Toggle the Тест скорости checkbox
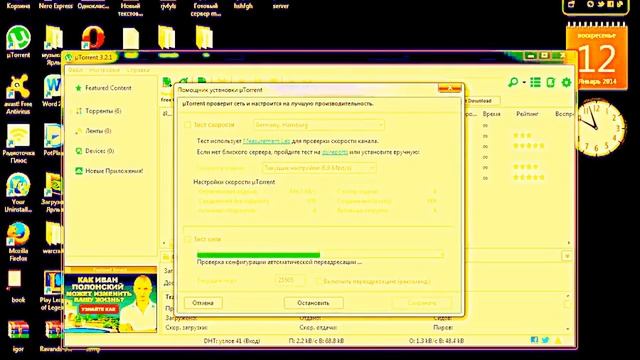 click(187, 125)
